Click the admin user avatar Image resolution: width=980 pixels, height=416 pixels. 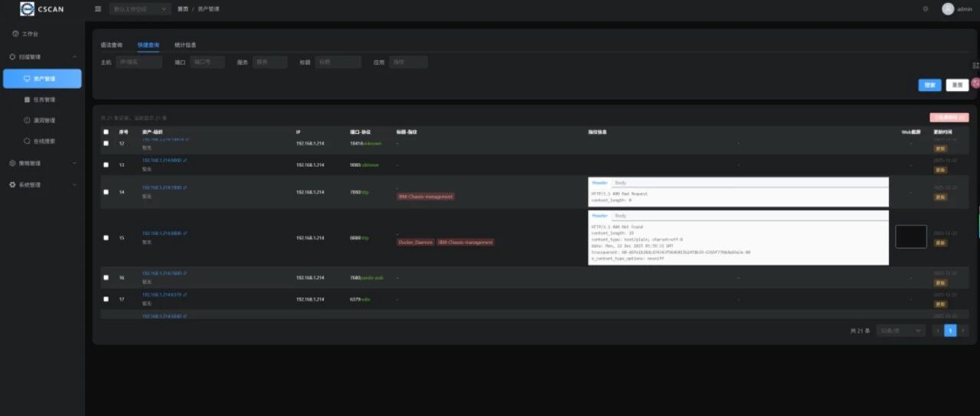(x=948, y=9)
